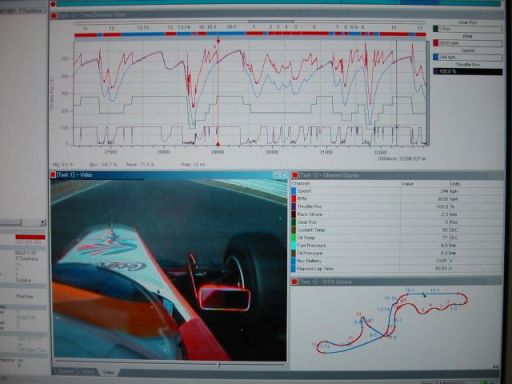Click the red icon on the GPS track map title

pos(294,282)
